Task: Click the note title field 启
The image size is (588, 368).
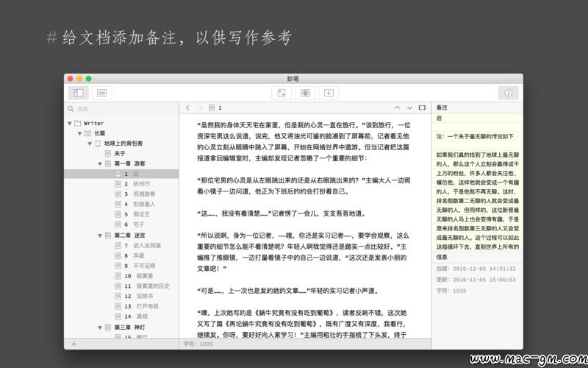Action: 476,118
